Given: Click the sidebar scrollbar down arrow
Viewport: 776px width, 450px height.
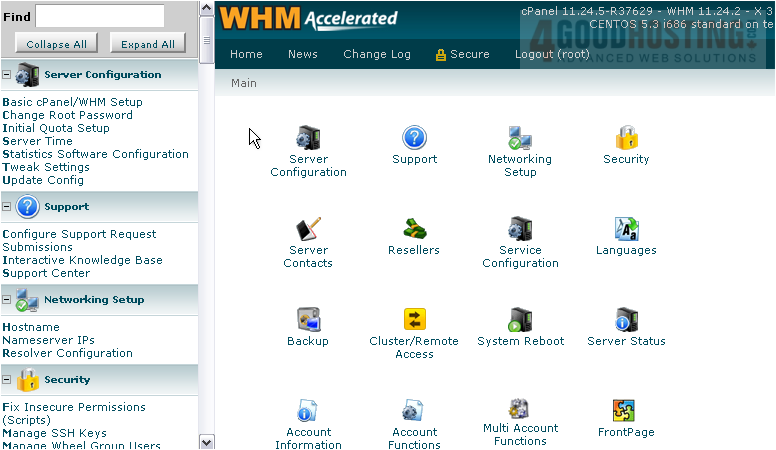Looking at the screenshot, I should click(207, 442).
